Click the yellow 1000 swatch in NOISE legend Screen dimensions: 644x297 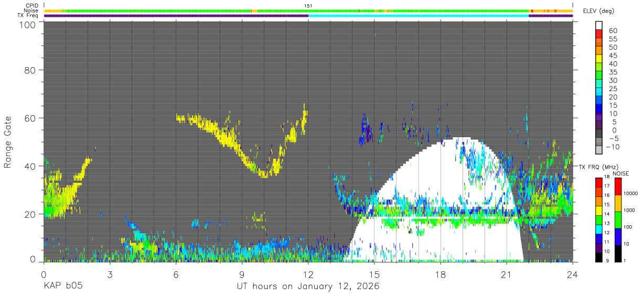click(x=618, y=203)
